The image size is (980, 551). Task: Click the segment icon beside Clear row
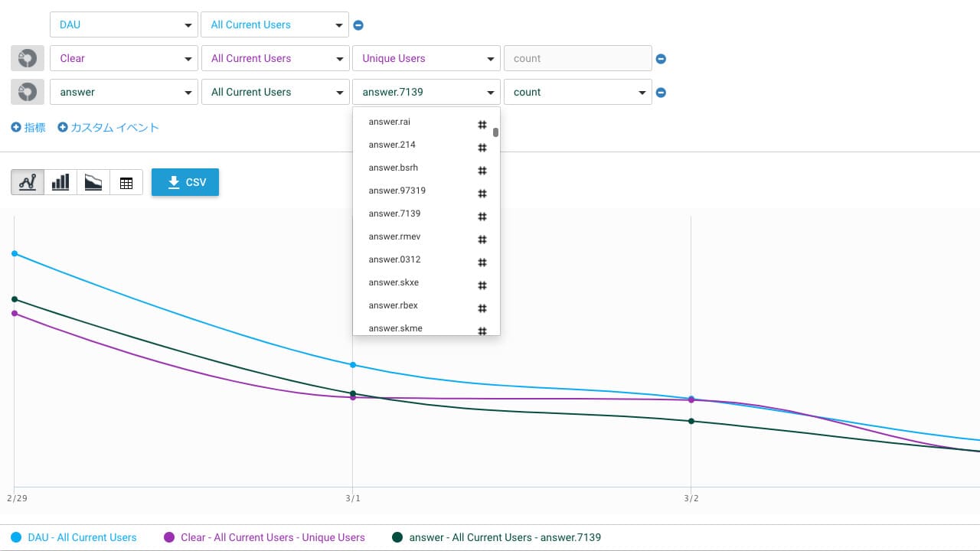click(x=27, y=59)
